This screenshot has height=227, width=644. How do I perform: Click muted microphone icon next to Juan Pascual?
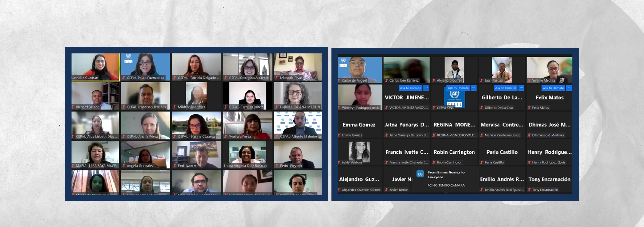coord(481,80)
